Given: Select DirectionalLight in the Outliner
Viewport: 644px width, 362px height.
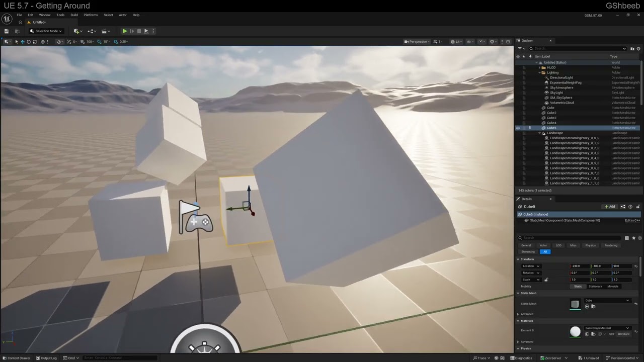Looking at the screenshot, I should click(x=561, y=77).
